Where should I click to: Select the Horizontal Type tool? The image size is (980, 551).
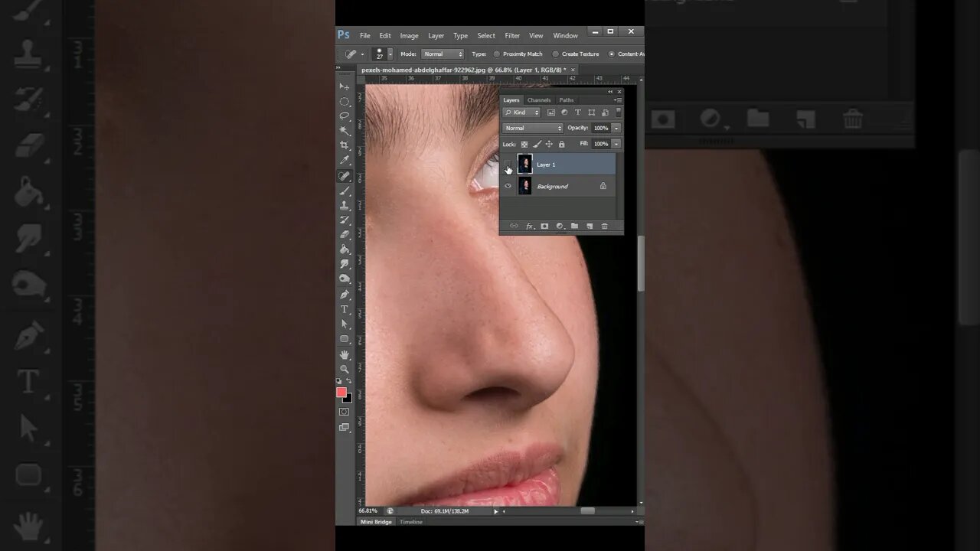pyautogui.click(x=345, y=309)
